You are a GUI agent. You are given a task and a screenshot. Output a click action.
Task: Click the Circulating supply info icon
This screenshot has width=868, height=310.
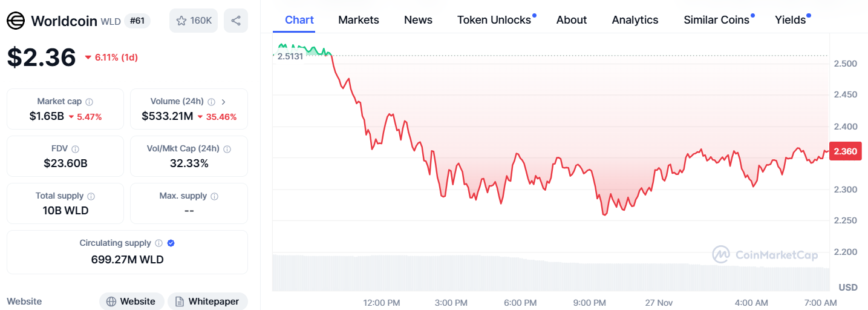[x=158, y=243]
